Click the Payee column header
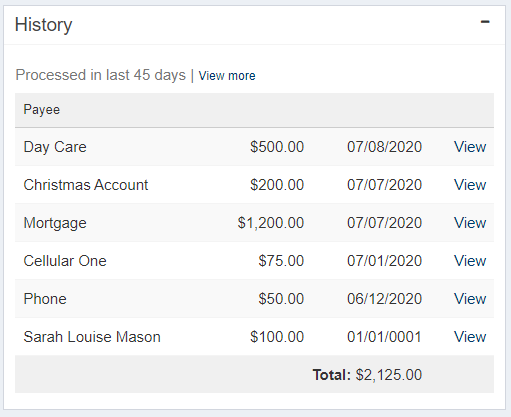The height and width of the screenshot is (417, 511). point(42,110)
